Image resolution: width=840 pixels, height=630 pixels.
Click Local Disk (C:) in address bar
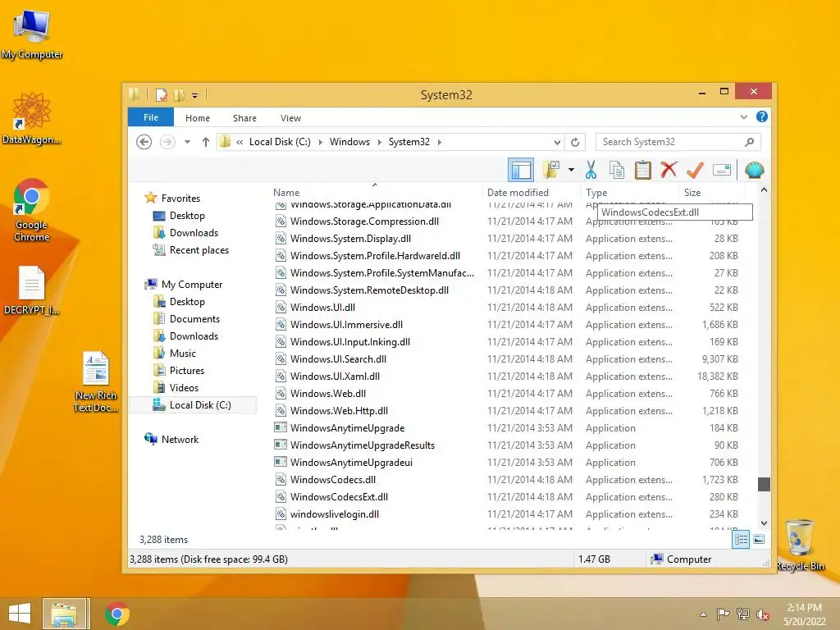[280, 142]
